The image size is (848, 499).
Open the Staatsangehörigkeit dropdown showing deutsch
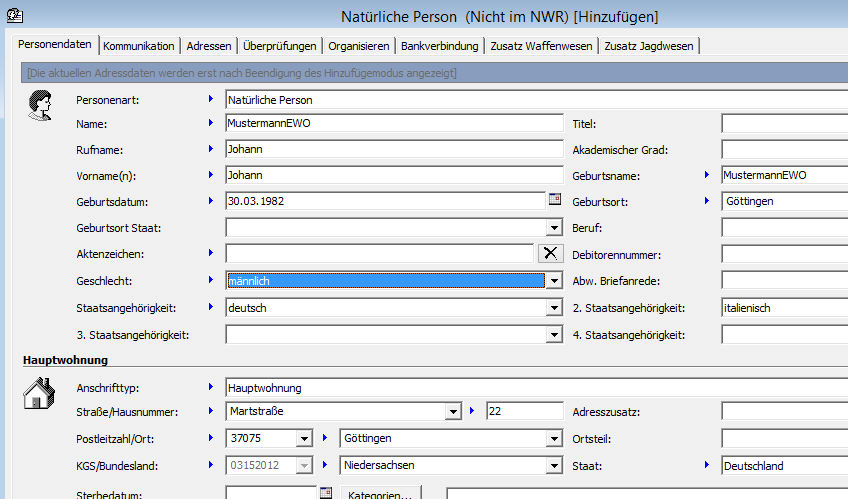click(x=554, y=308)
